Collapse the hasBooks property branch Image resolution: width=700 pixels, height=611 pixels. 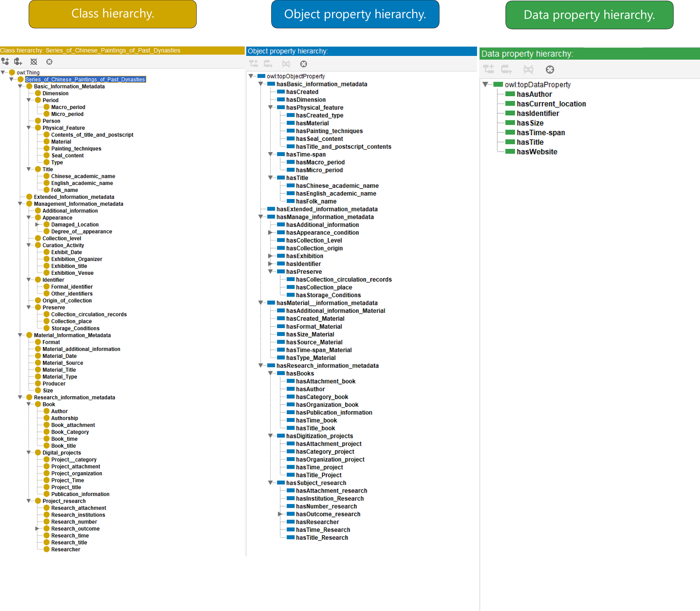click(x=270, y=373)
